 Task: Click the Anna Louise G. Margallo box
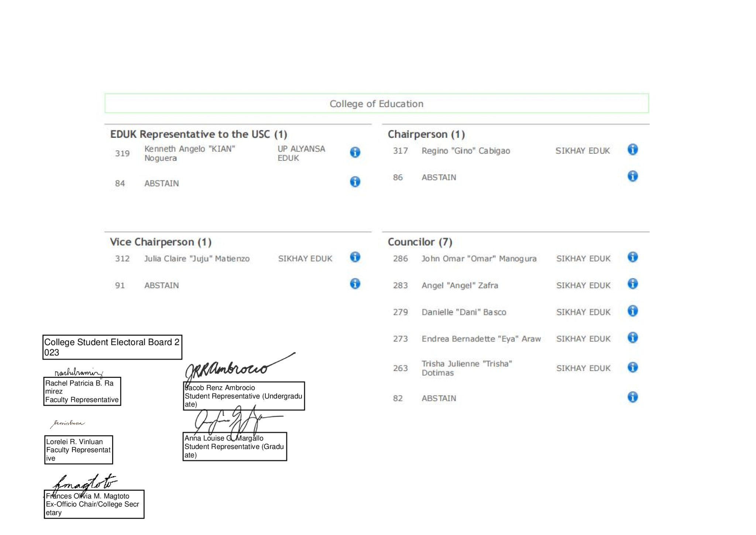235,446
